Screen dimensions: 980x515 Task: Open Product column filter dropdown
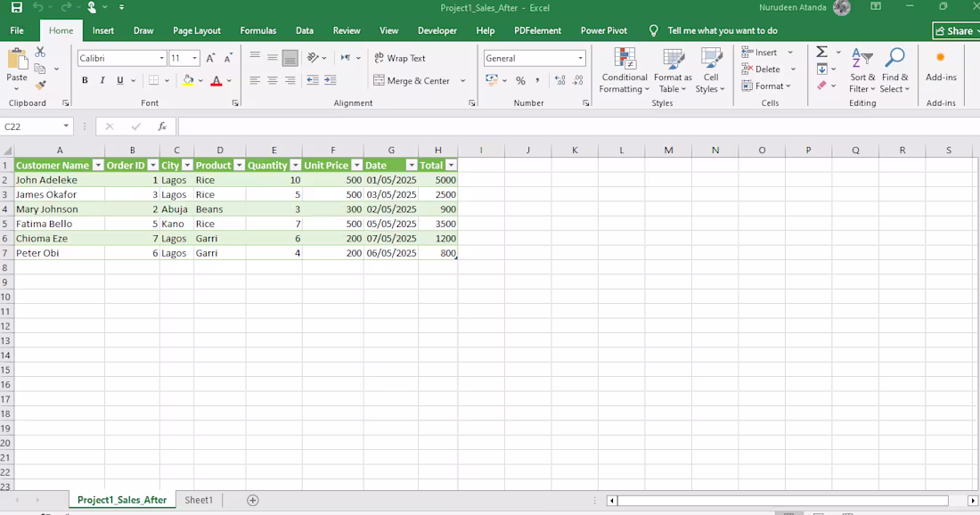pos(239,166)
